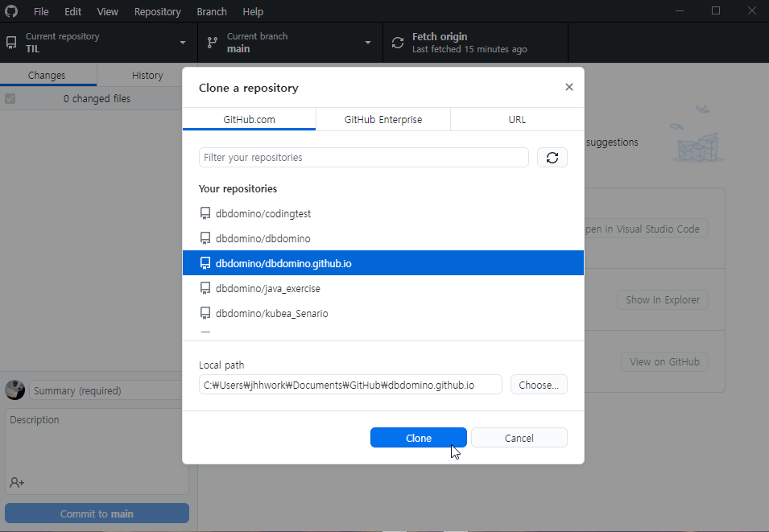
Task: Click the Your repositories heading
Action: [x=238, y=189]
